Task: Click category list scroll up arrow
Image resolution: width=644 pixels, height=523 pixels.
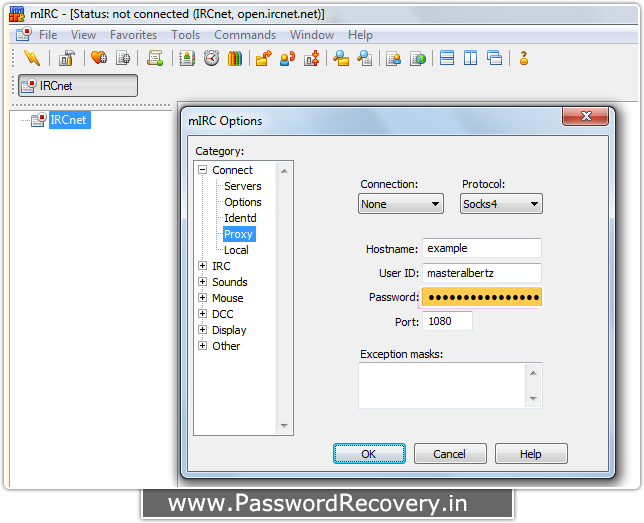Action: (284, 170)
